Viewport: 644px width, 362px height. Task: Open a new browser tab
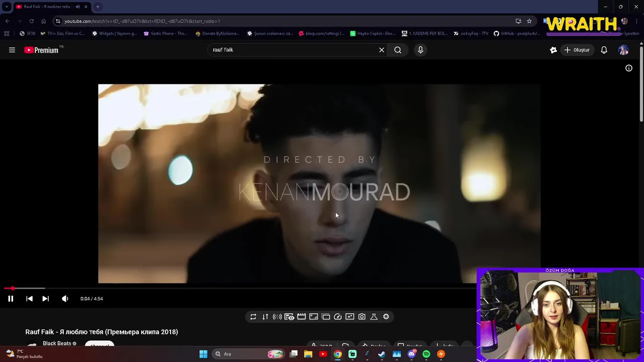pyautogui.click(x=98, y=7)
